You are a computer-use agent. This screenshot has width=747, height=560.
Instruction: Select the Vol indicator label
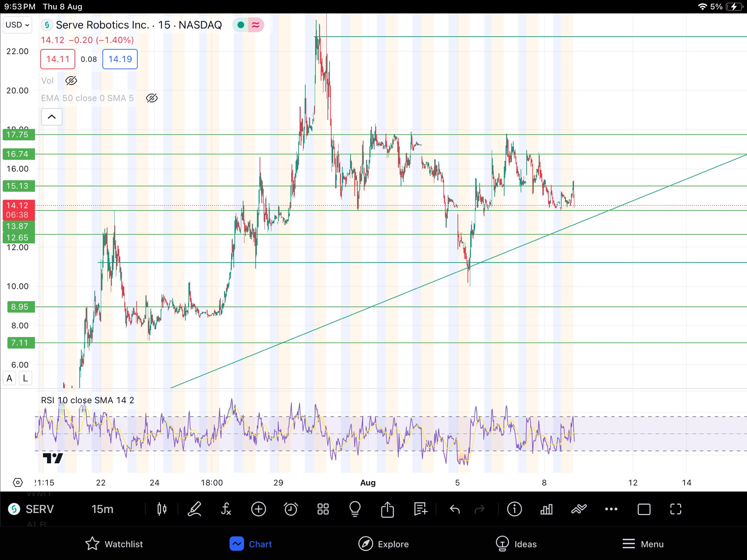pyautogui.click(x=47, y=81)
